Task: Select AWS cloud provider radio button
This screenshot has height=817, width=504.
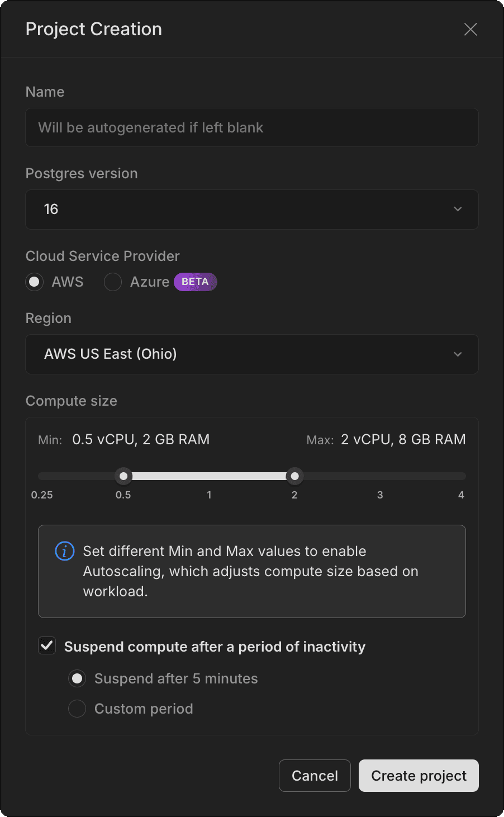Action: 35,282
